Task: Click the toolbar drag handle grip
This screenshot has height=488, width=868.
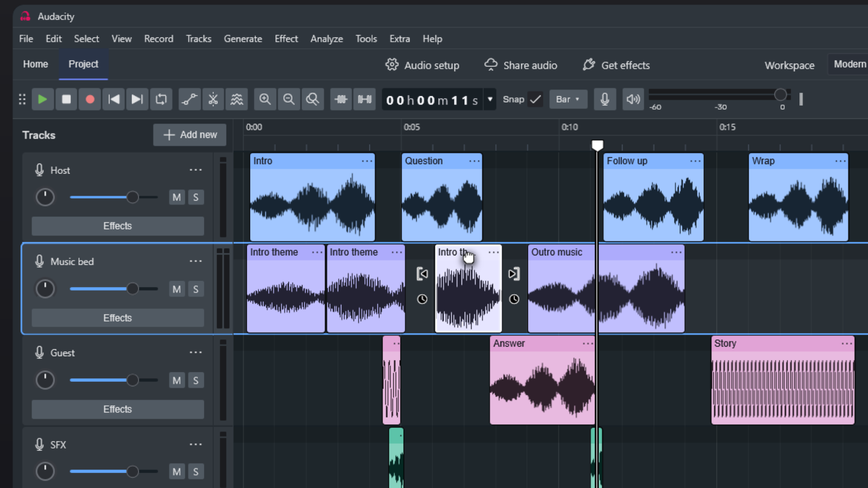Action: point(22,99)
